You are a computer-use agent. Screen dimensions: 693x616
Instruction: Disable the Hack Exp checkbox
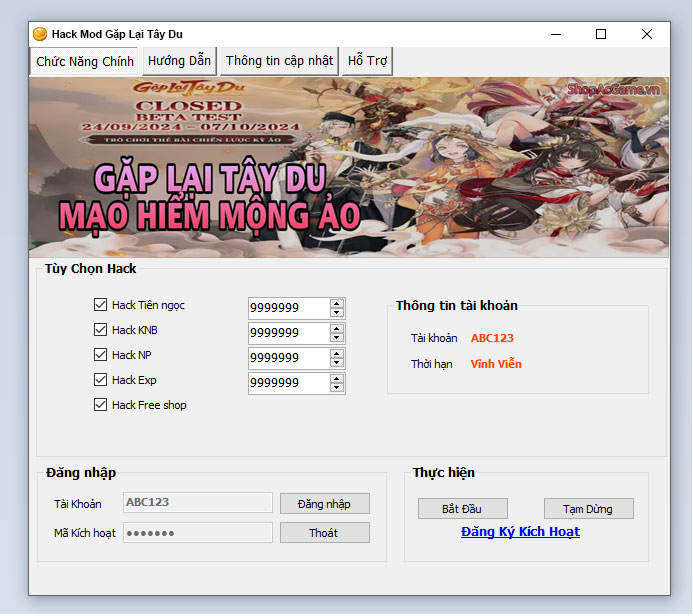[x=100, y=380]
